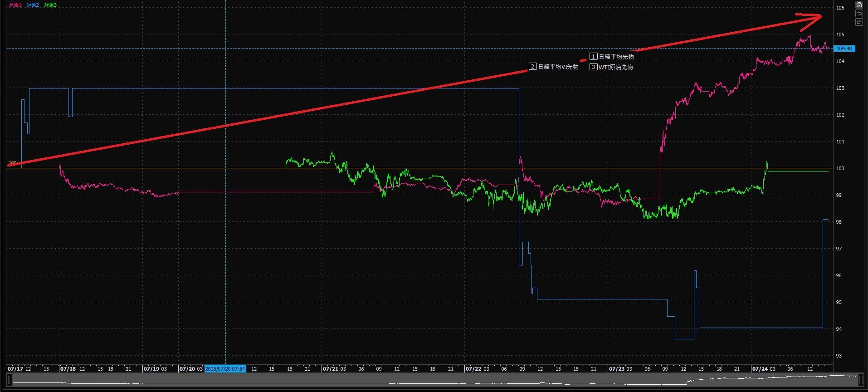Click the middle of the overview scrollbar
The width and height of the screenshot is (868, 392).
(x=434, y=379)
